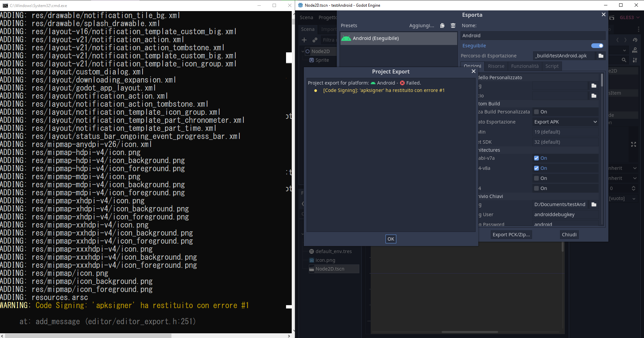Search the online docs with the DOC icon
Viewport: 644px width, 338px height.
coord(635,50)
